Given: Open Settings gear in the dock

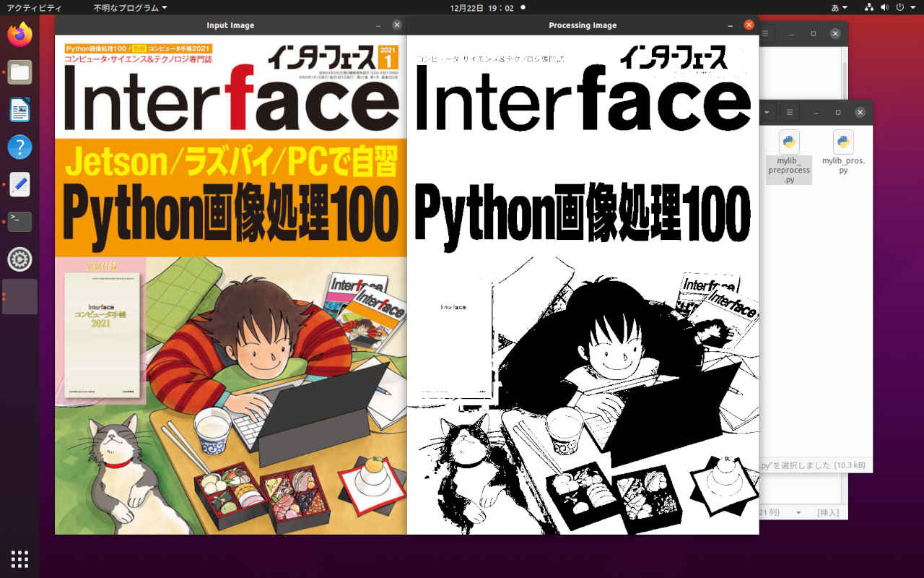Looking at the screenshot, I should 19,259.
